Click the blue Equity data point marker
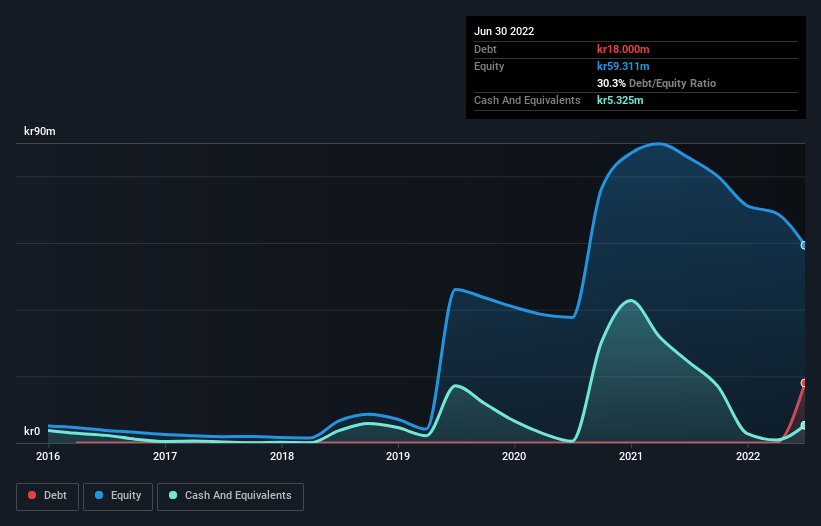The width and height of the screenshot is (821, 526). pyautogui.click(x=804, y=245)
